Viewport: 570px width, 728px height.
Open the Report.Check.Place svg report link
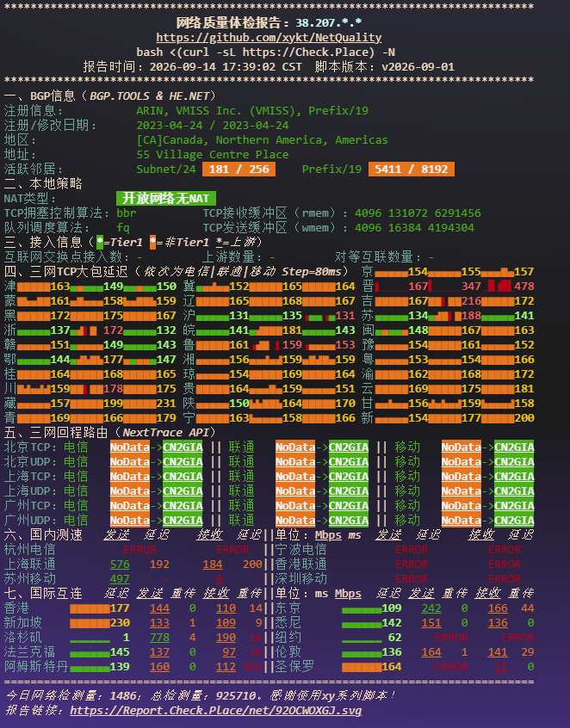coord(215,710)
